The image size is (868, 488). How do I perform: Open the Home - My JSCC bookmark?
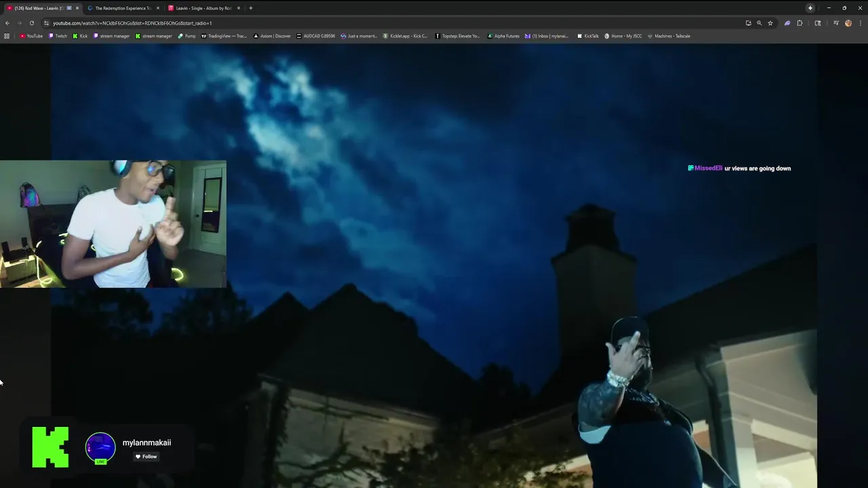point(623,36)
